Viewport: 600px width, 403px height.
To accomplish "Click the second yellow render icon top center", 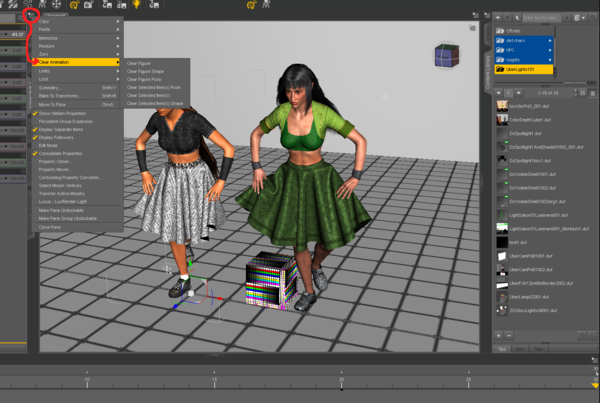I will [x=251, y=5].
